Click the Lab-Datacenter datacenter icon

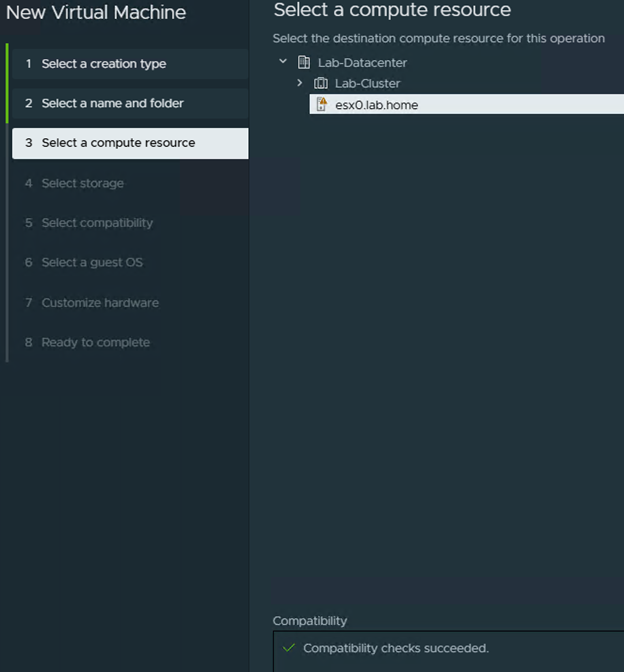coord(305,63)
